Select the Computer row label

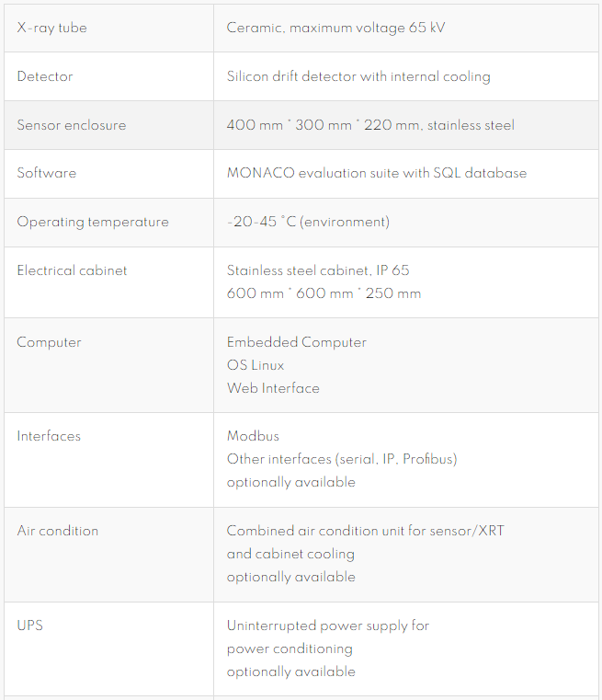pos(49,342)
